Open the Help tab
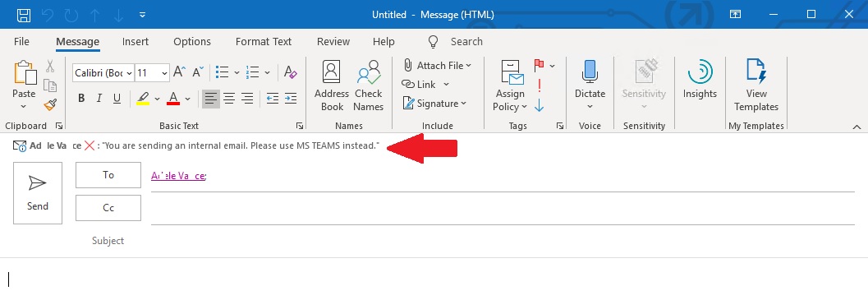Screen dimensions: 868x300 click(x=383, y=42)
